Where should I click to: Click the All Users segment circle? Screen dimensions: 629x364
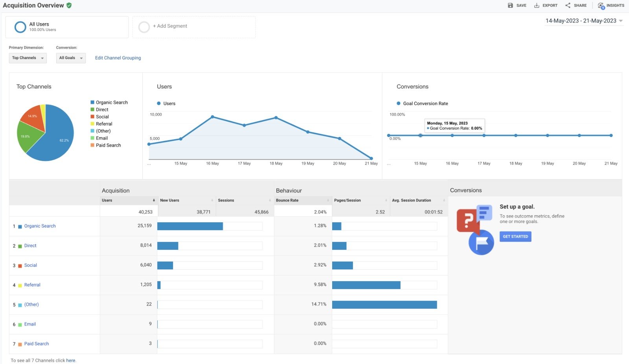click(20, 27)
